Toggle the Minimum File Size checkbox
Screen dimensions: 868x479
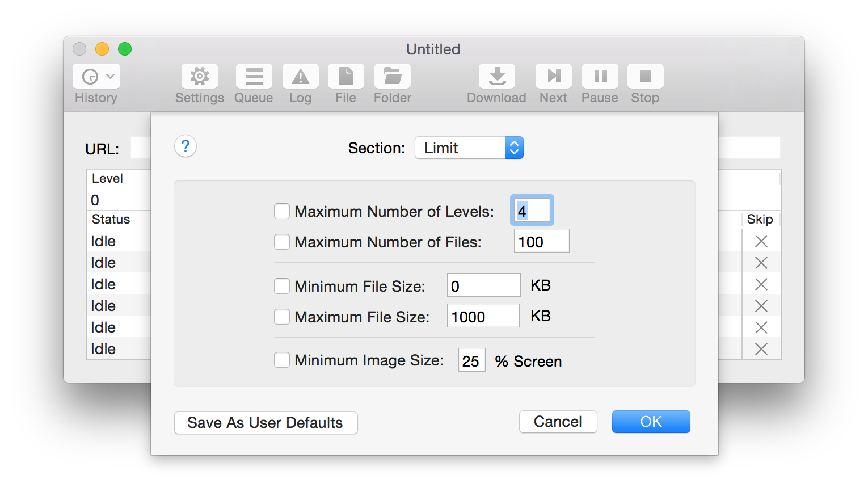point(282,286)
